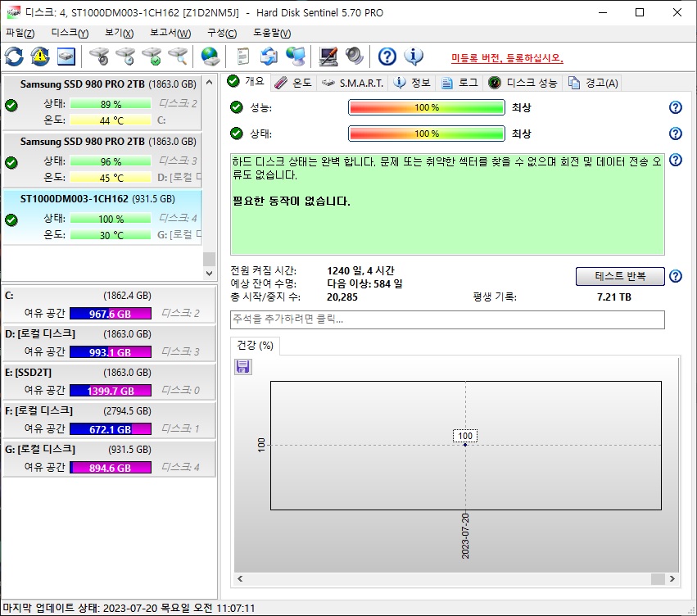Click the 테스트 반복 button
This screenshot has width=697, height=616.
[x=620, y=276]
